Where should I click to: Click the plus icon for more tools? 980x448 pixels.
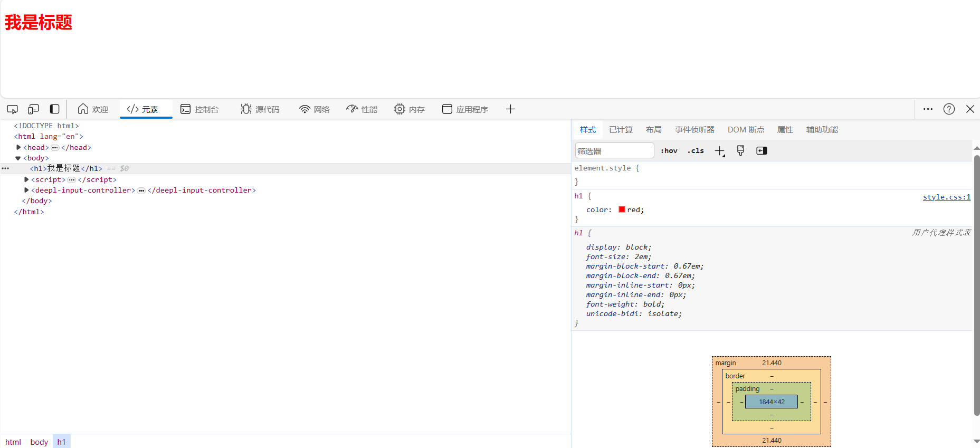point(510,109)
